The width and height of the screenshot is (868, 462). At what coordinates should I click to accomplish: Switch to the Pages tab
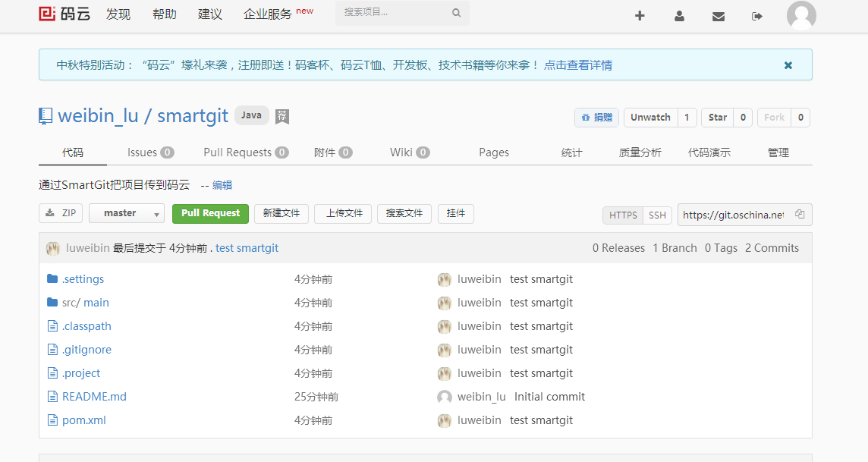(x=494, y=152)
